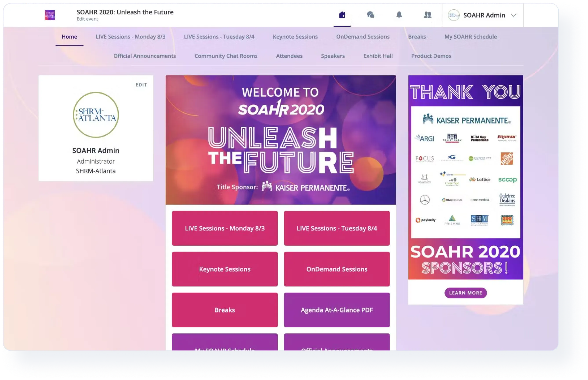Click the pink OnDemand Sessions button
This screenshot has height=380, width=588.
pos(337,269)
